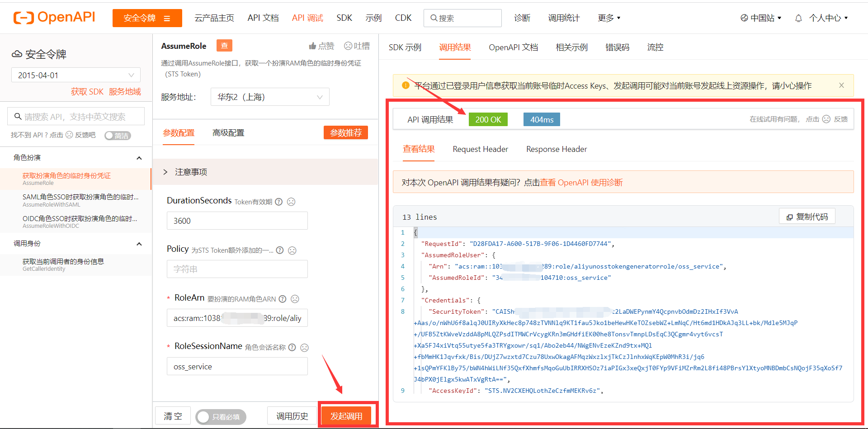Click the DurationSeconds input field
This screenshot has width=868, height=429.
(x=237, y=221)
